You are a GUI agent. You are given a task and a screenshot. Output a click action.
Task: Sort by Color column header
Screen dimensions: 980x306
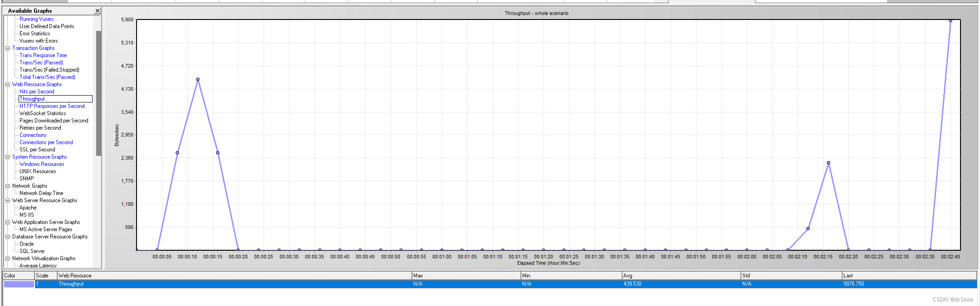[x=19, y=276]
